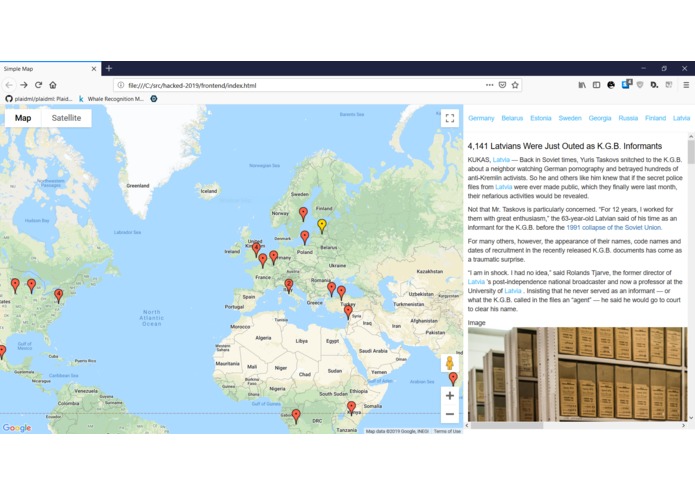Click the Sweden country link

570,118
